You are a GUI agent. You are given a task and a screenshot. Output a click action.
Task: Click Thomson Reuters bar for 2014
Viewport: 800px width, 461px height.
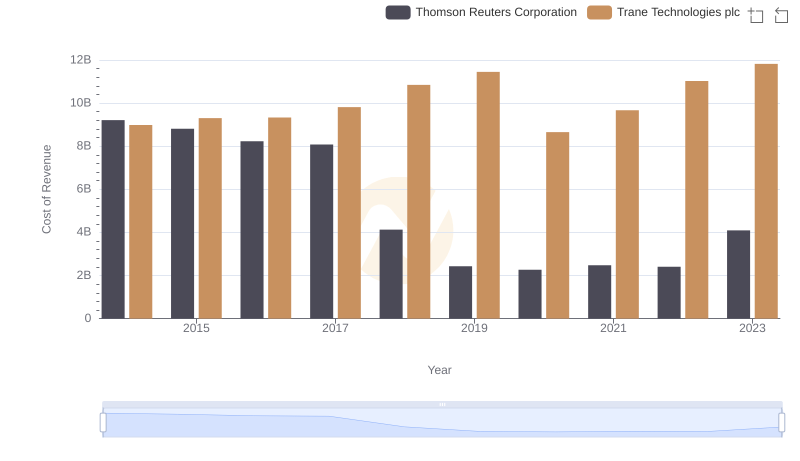(113, 219)
